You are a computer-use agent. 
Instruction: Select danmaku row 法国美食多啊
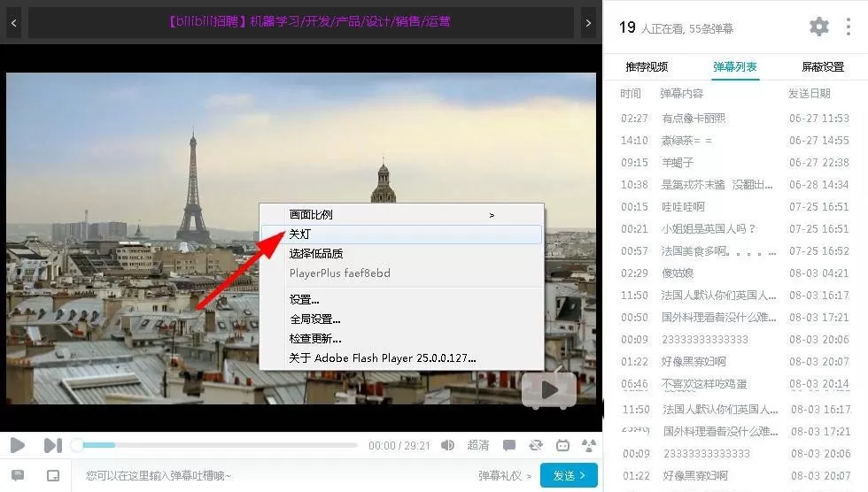pos(734,251)
